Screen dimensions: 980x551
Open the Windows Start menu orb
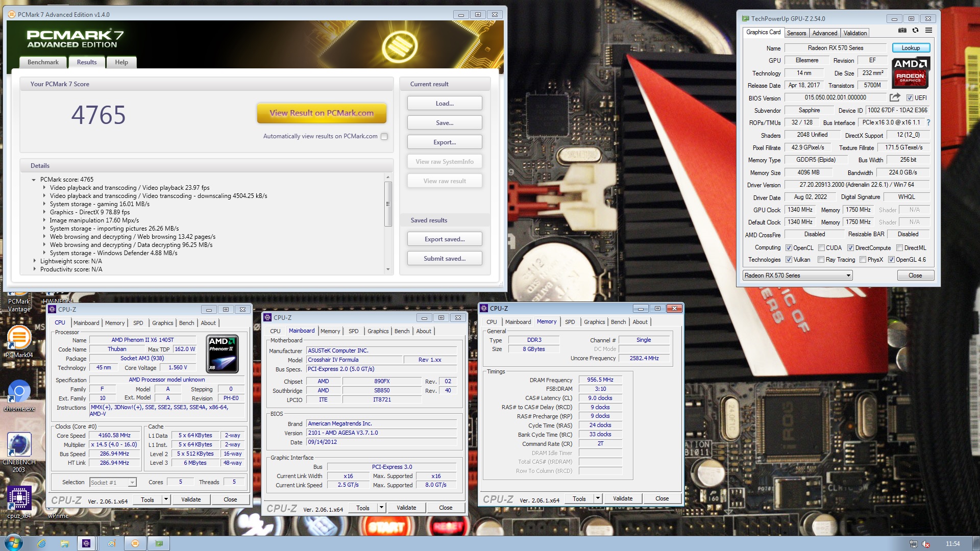point(14,543)
